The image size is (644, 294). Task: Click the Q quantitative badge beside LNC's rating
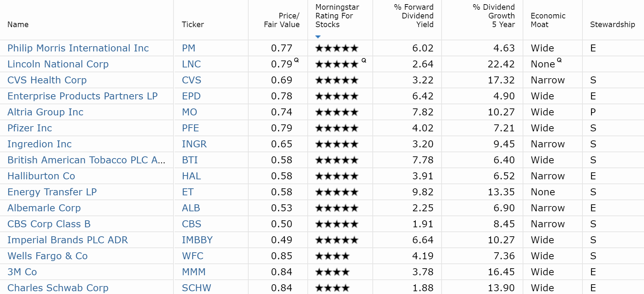click(363, 60)
